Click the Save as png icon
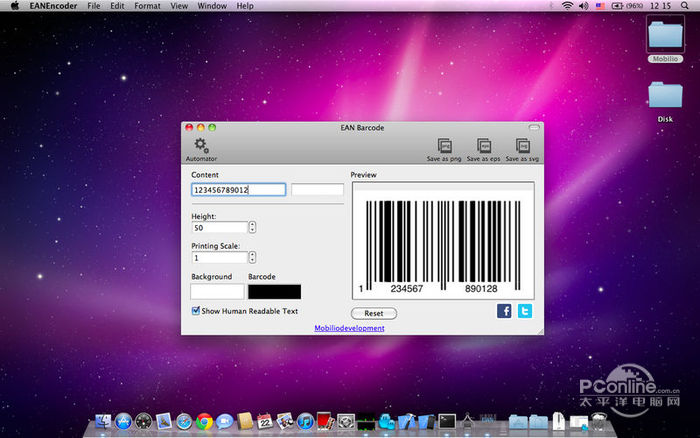 pyautogui.click(x=446, y=146)
